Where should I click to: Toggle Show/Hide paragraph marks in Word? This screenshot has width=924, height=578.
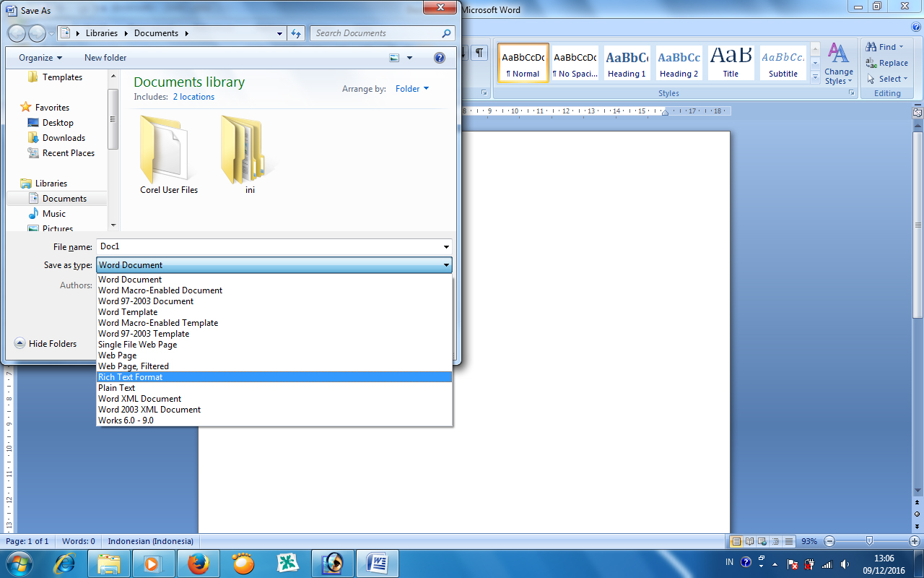[x=480, y=53]
